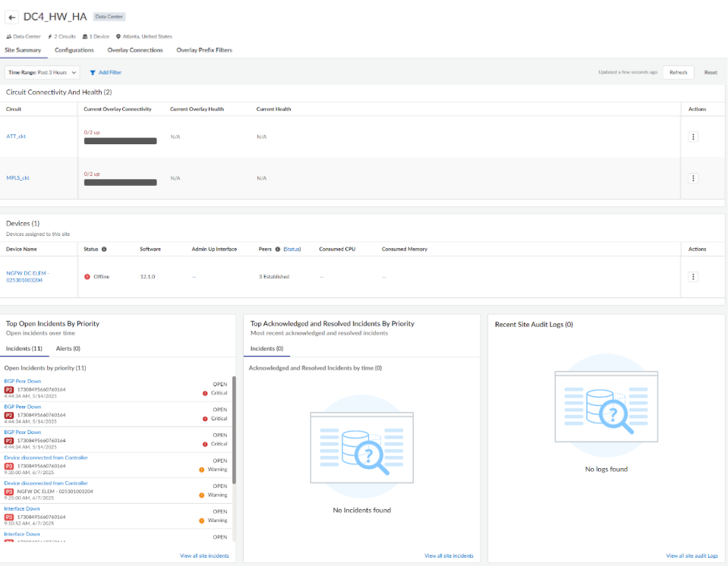This screenshot has height=566, width=728.
Task: Click View all site audit Logs link
Action: (x=692, y=556)
